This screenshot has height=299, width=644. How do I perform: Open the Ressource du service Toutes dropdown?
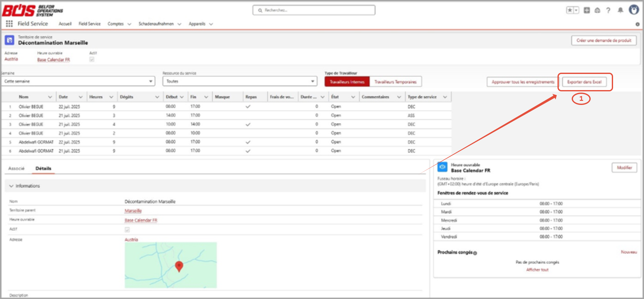(x=240, y=81)
